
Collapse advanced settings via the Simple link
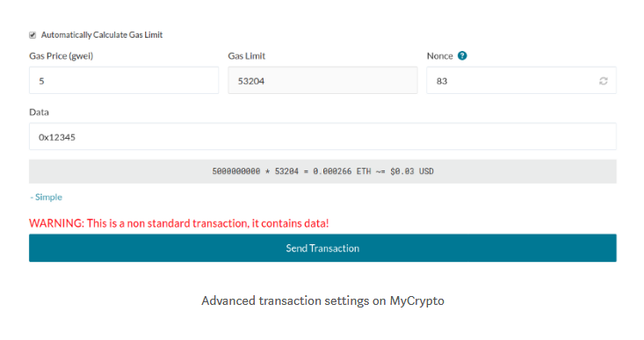tap(46, 197)
